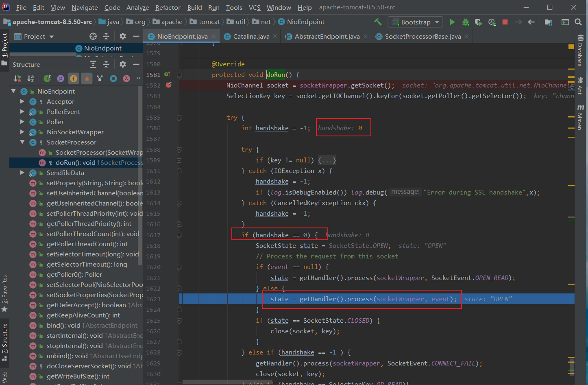Open the Database tool window
Image resolution: width=588 pixels, height=385 pixels.
[580, 50]
